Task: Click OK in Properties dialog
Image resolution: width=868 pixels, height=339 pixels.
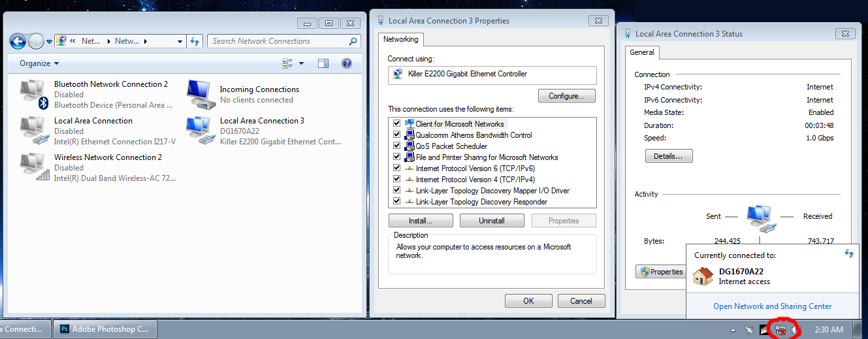Action: click(529, 301)
